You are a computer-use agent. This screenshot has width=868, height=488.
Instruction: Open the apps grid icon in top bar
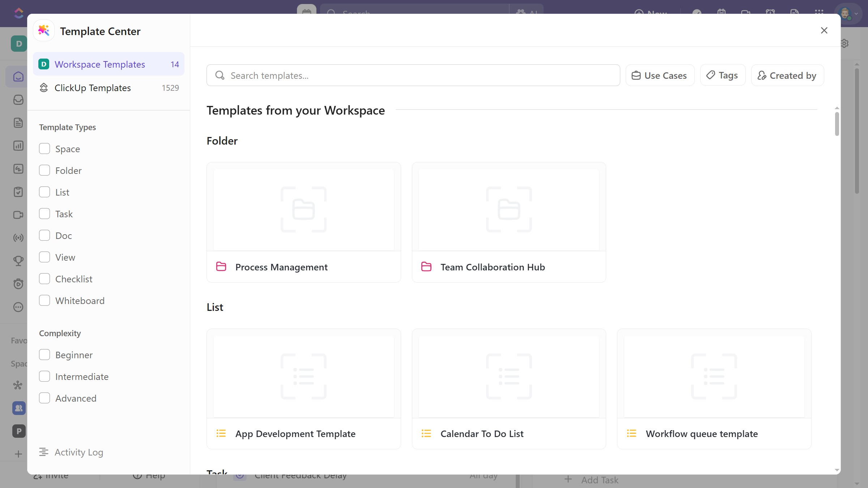819,13
